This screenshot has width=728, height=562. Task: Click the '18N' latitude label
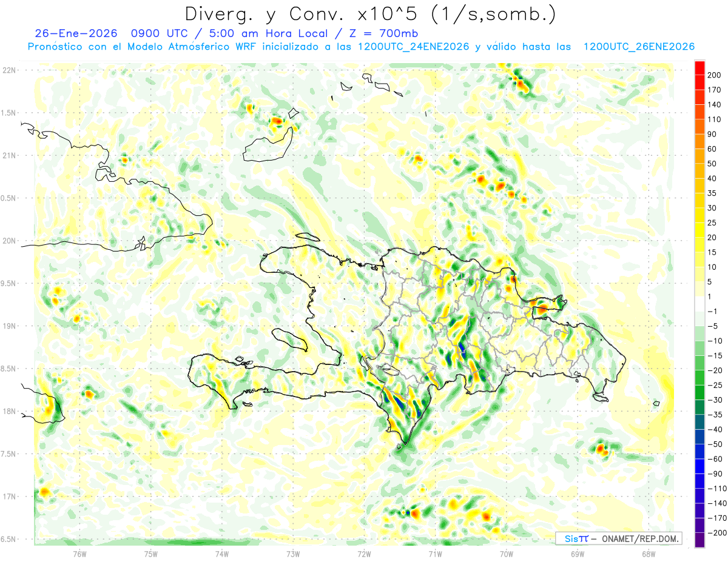click(x=8, y=411)
